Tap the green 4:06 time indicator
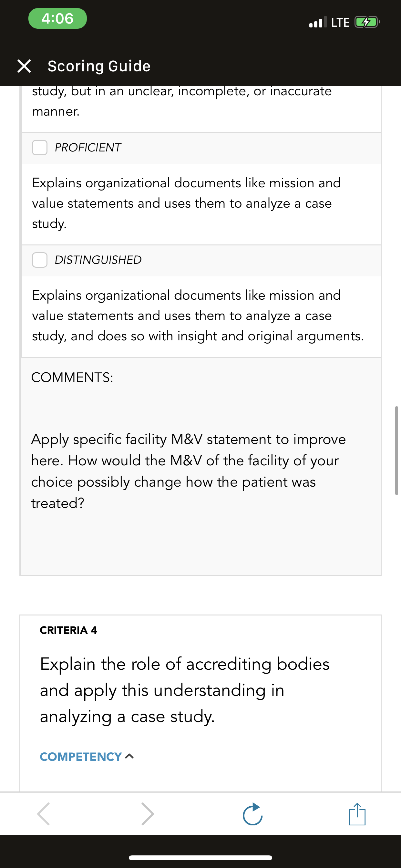401x868 pixels. point(57,18)
